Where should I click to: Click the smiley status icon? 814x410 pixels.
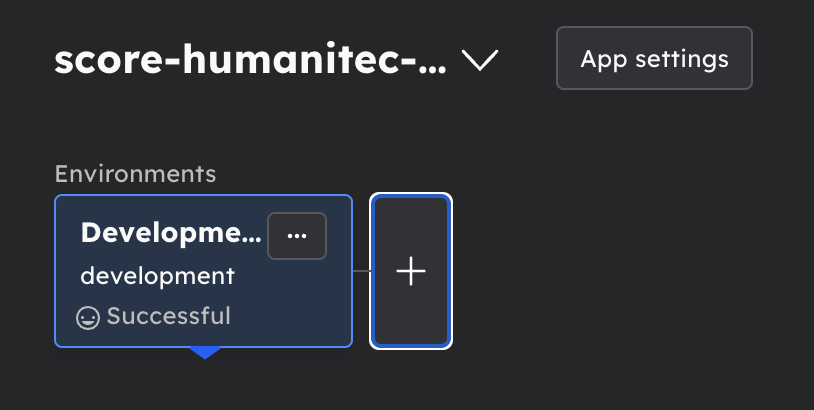[88, 318]
